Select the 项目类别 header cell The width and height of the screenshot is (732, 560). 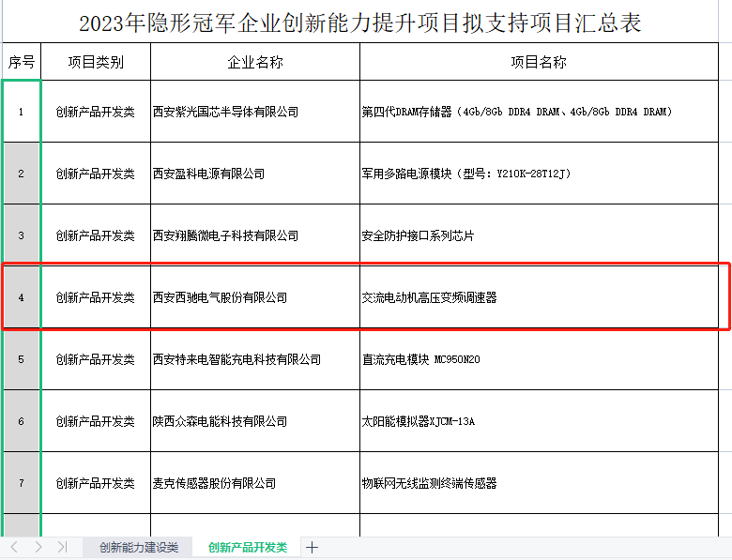[x=96, y=62]
